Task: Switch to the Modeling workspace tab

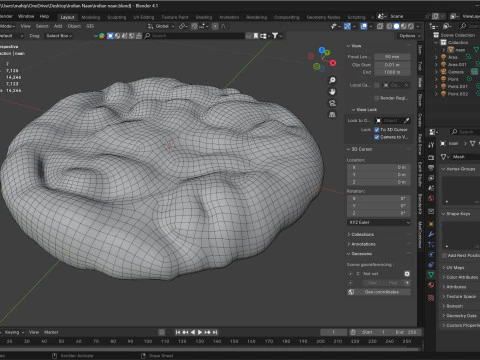Action: coord(91,17)
